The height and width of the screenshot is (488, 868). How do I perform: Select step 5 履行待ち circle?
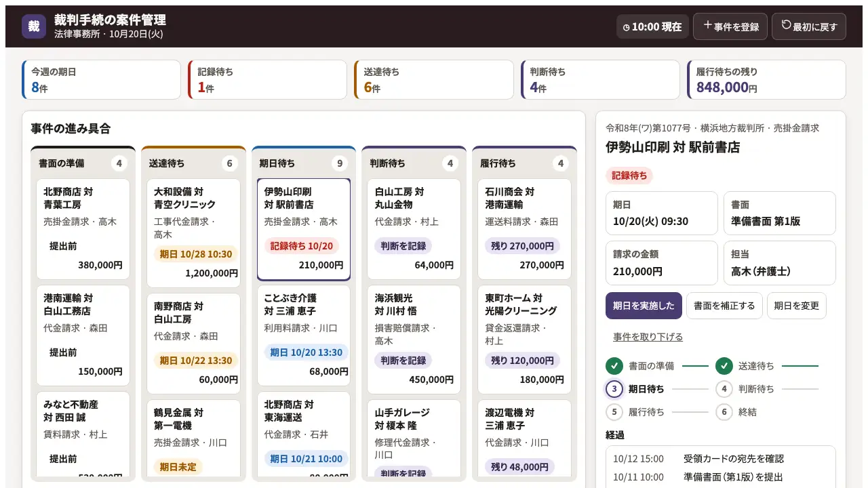614,411
